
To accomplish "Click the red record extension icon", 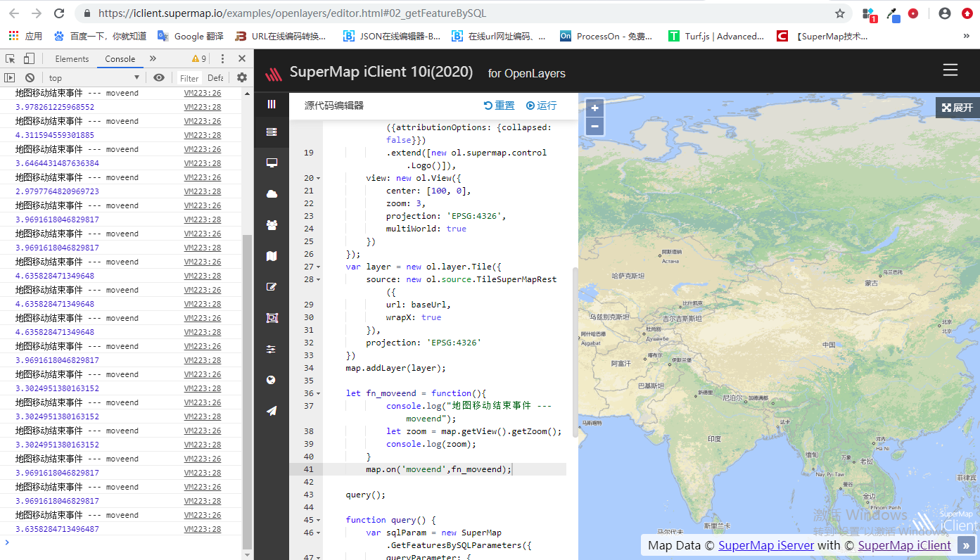I will tap(913, 13).
